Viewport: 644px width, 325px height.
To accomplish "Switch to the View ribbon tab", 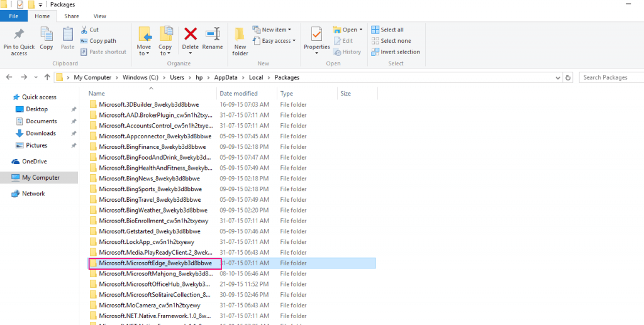I will (99, 16).
